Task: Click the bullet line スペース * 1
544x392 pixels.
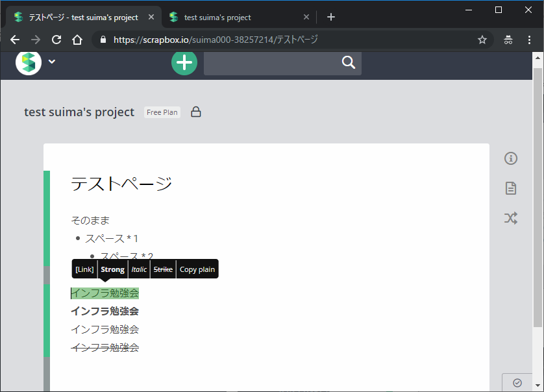Action: click(112, 238)
